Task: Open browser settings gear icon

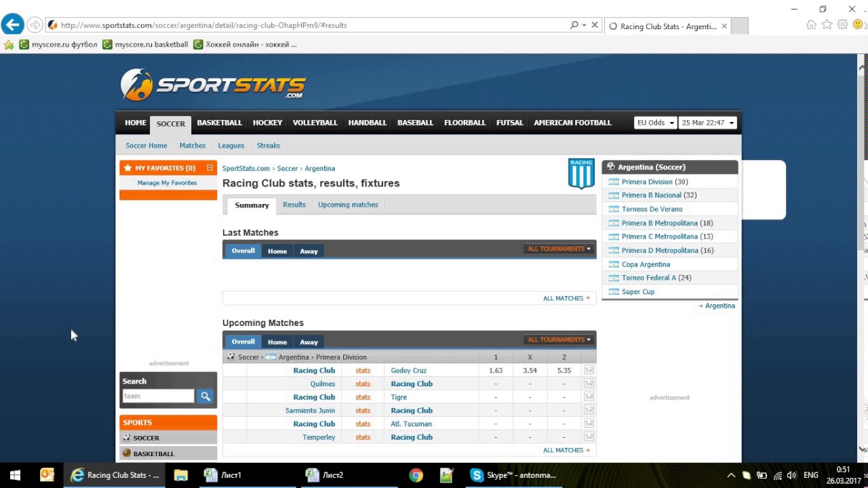Action: (842, 25)
